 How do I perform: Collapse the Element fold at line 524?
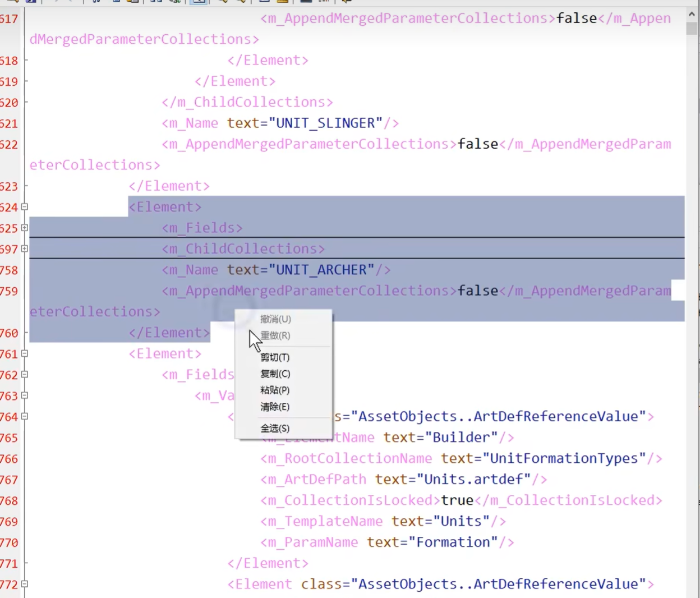click(24, 207)
